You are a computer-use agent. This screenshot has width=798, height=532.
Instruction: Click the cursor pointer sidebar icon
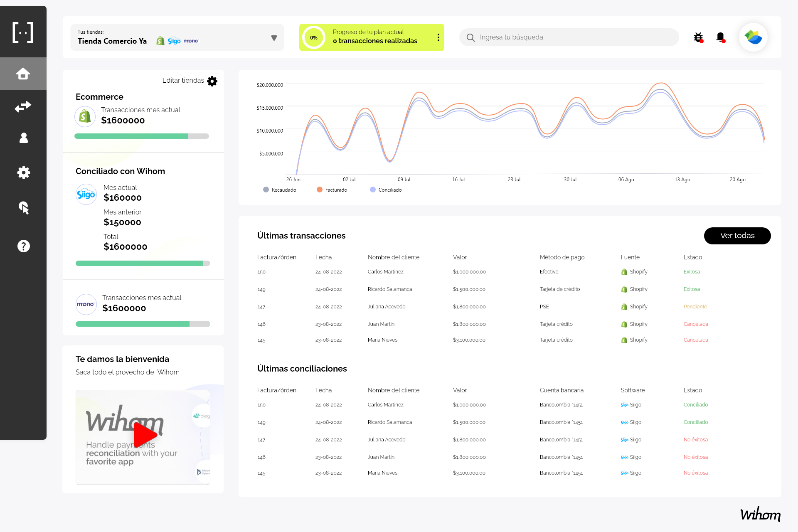23,207
